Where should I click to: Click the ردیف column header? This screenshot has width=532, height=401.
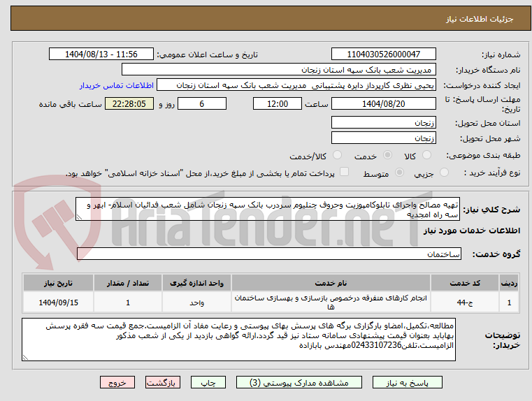pyautogui.click(x=509, y=283)
